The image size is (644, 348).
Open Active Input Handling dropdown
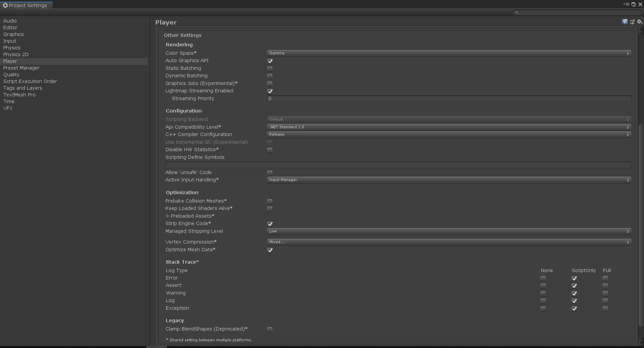[449, 180]
